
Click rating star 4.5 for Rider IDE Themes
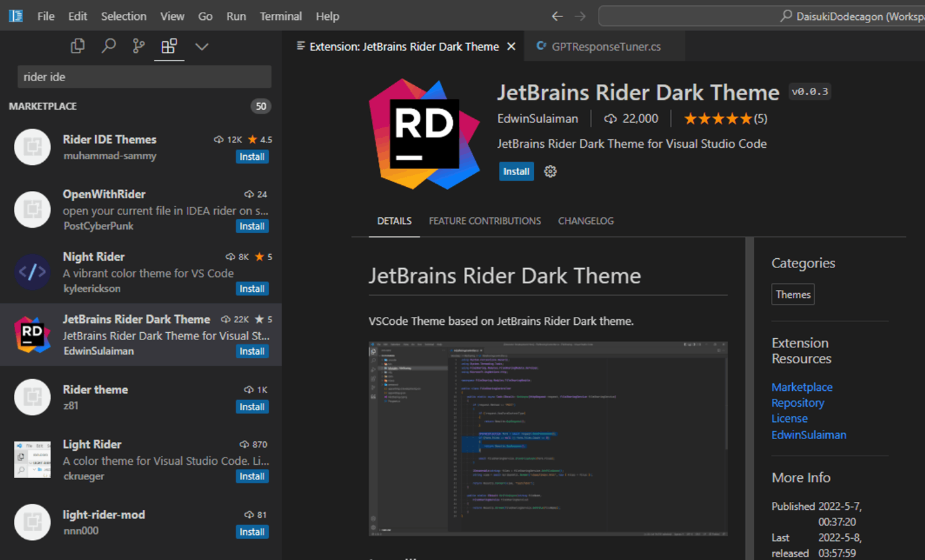(260, 140)
